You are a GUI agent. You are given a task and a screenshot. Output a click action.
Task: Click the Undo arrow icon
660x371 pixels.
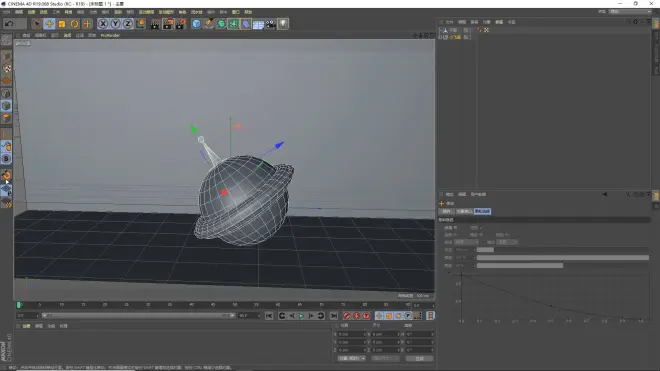(x=9, y=24)
